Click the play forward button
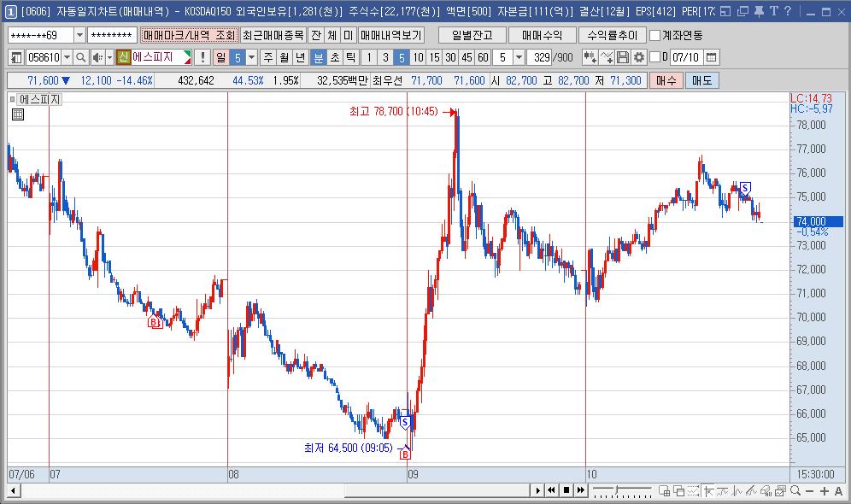Screen dimensions: 851x504 [537, 490]
